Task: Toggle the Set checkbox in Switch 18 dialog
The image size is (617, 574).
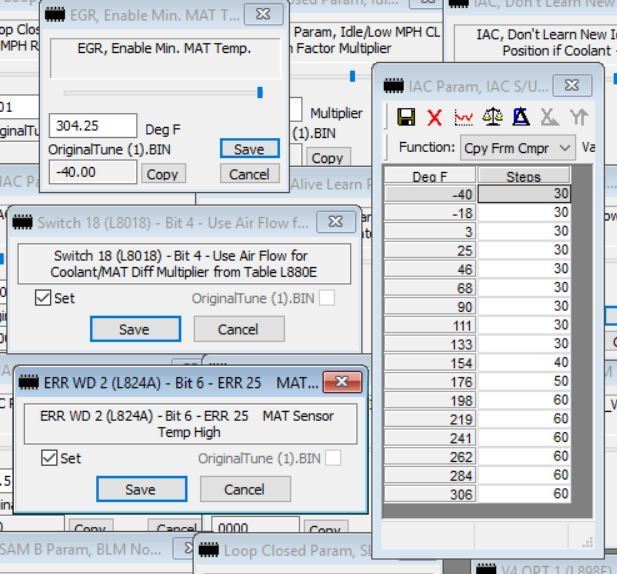Action: [x=43, y=297]
